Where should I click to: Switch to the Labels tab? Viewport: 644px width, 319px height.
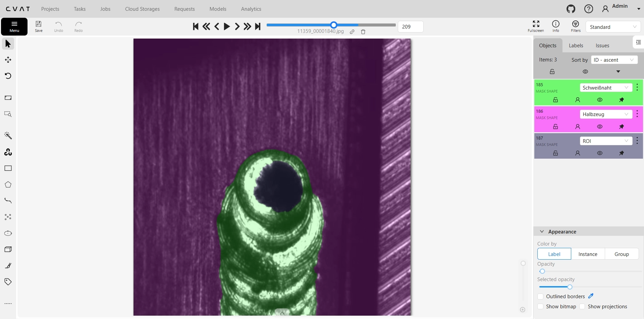(x=576, y=45)
